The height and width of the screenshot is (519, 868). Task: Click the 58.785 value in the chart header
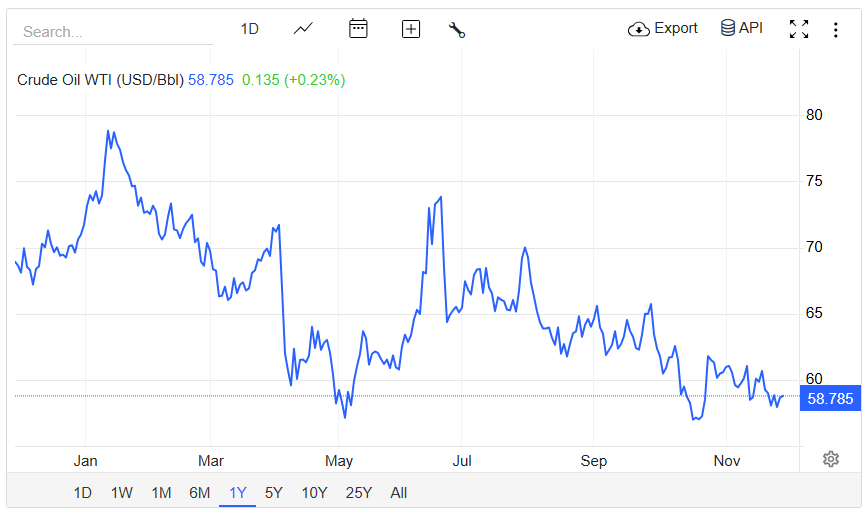(x=211, y=80)
